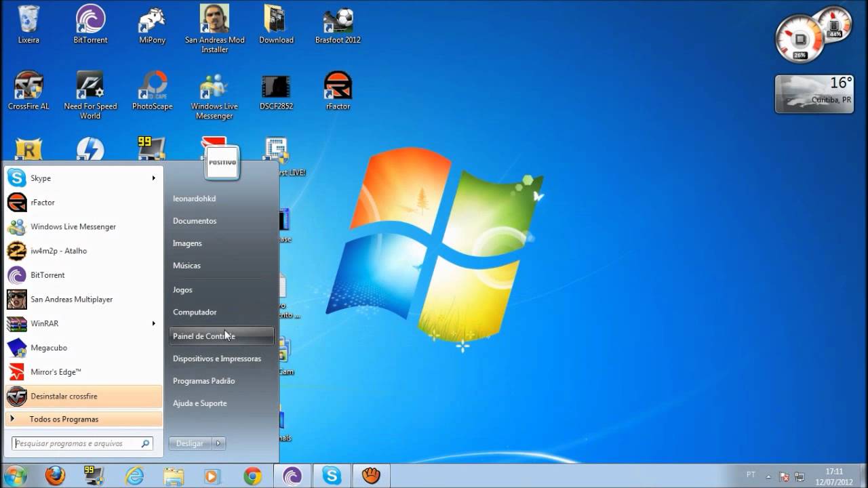The image size is (868, 488).
Task: Open Windows Live Messenger in the Start menu
Action: point(83,226)
